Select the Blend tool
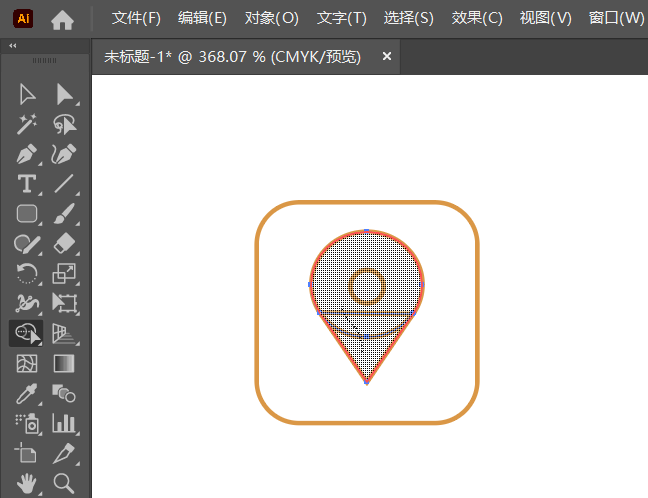Viewport: 648px width, 498px height. click(64, 393)
